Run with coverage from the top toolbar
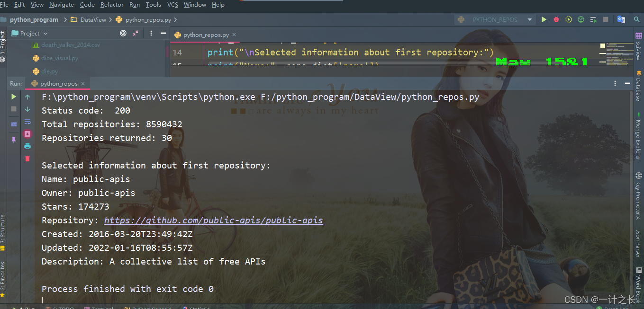This screenshot has height=309, width=644. click(569, 19)
